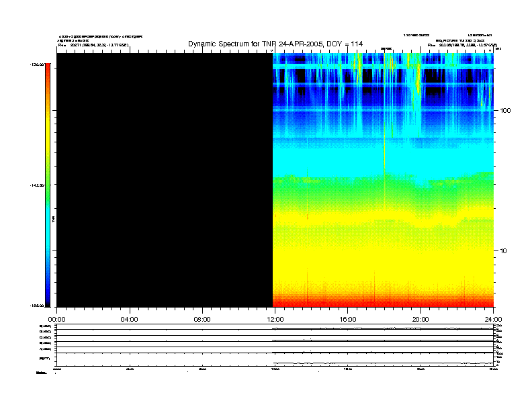Screen dimensions: 532x411
Task: Click the black data-gap region of the spectrum
Action: pos(165,180)
